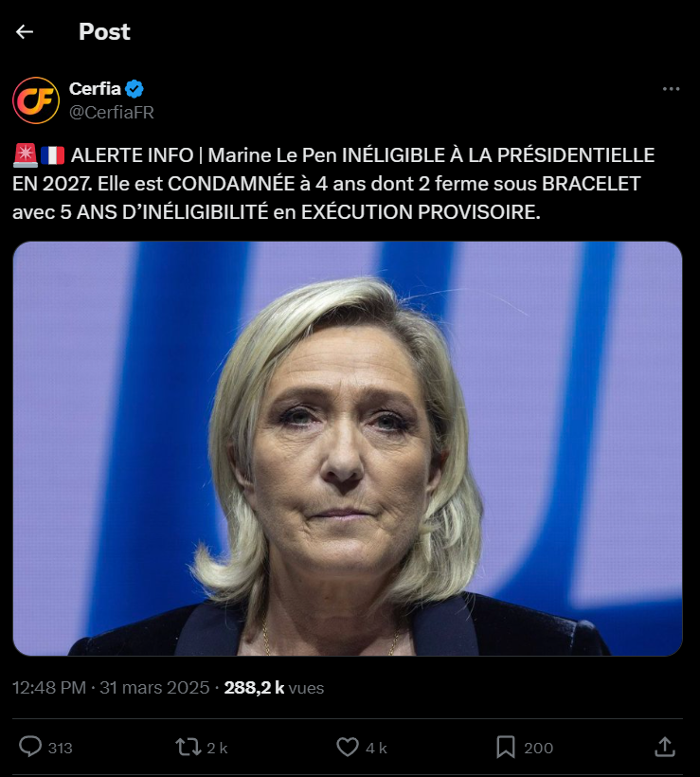This screenshot has width=700, height=777.
Task: Click the blue verified badge next to Cerfia
Action: click(x=135, y=89)
